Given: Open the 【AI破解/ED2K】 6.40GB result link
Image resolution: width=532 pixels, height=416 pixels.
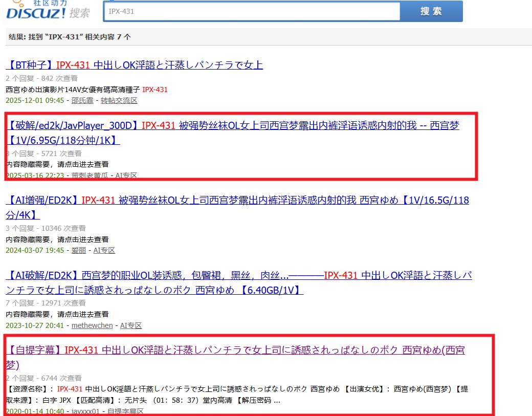Looking at the screenshot, I should pos(239,282).
